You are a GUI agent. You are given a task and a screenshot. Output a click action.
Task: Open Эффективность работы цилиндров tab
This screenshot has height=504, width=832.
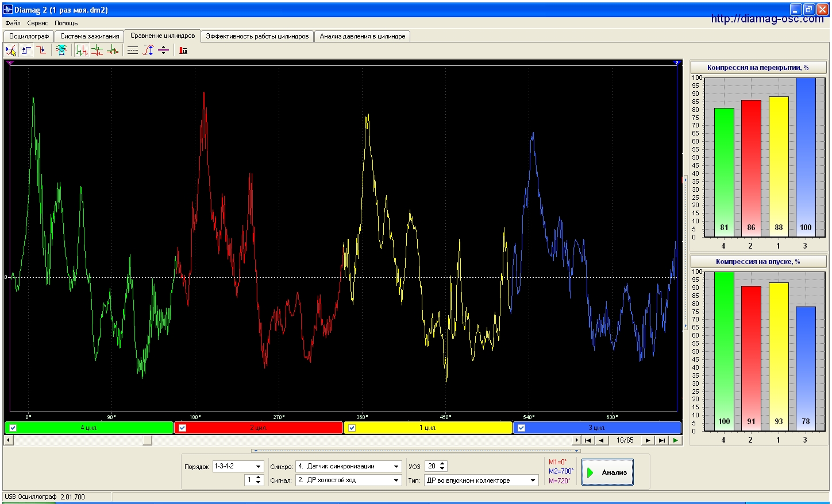coord(257,36)
